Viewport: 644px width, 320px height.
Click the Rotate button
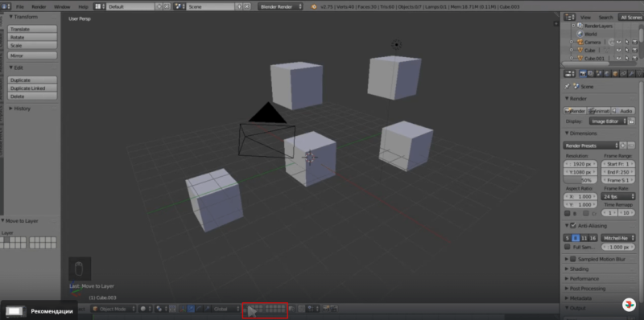point(32,37)
